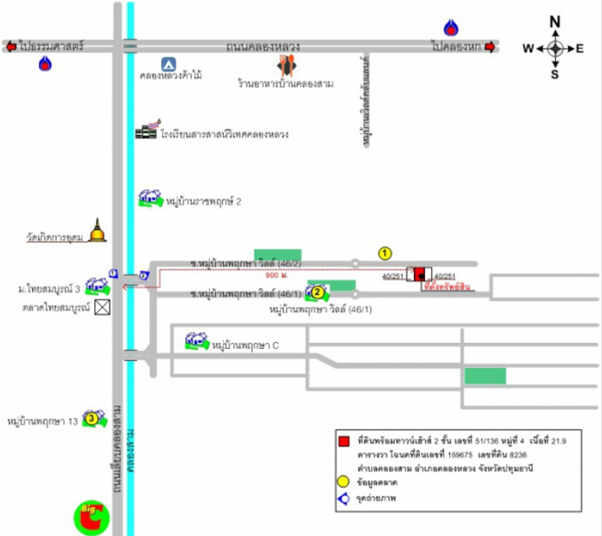The height and width of the screenshot is (536, 602).
Task: Select the gas station icon below ไปธรรมศาสตร์
Action: point(45,63)
